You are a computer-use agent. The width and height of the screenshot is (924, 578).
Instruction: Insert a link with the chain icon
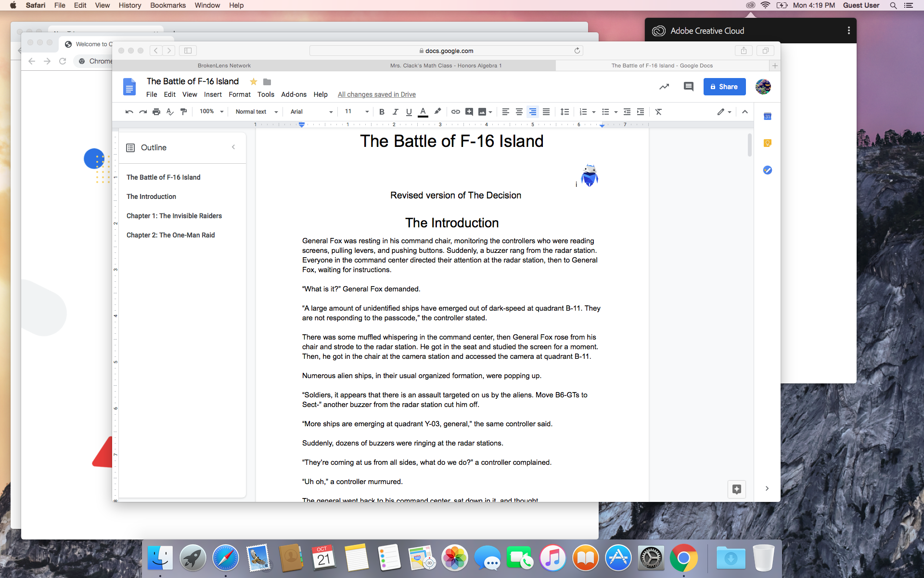click(456, 112)
